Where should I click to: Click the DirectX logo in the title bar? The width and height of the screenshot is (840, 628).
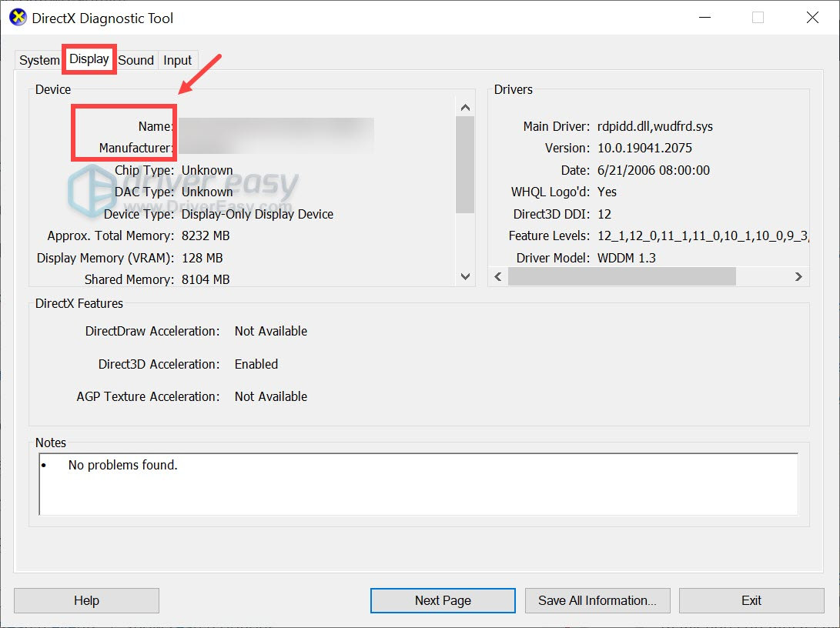[x=17, y=17]
